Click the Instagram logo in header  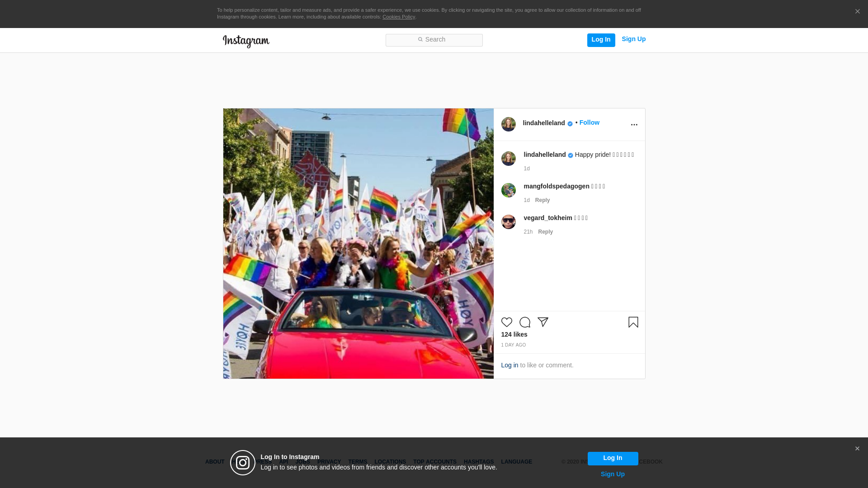tap(246, 41)
